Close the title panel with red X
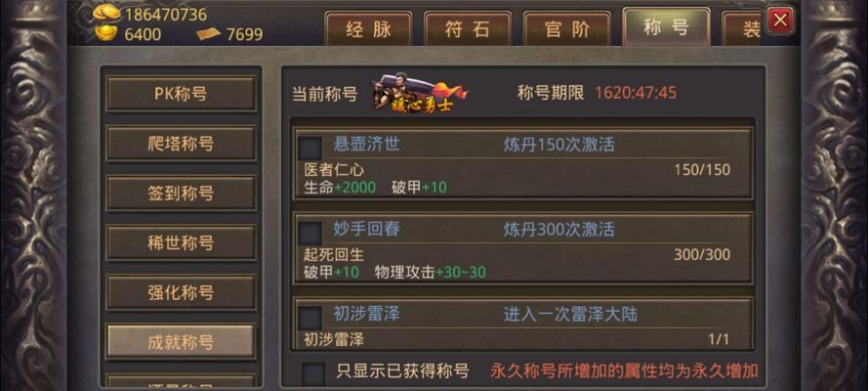The image size is (868, 391). [780, 22]
